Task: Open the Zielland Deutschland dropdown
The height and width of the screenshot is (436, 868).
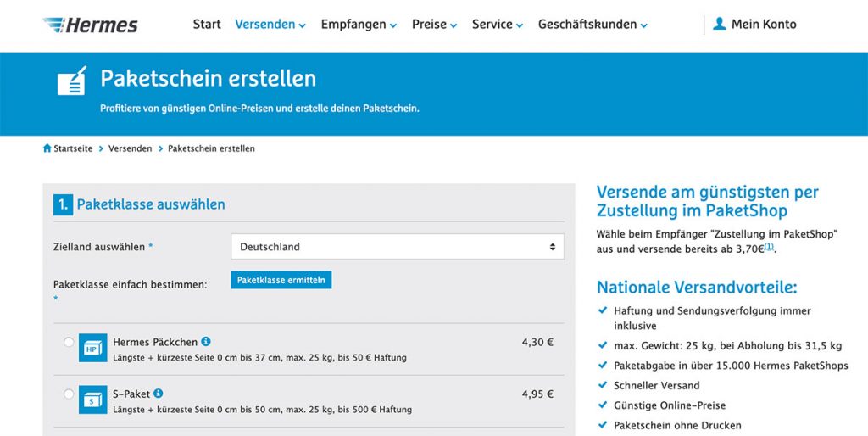Action: tap(398, 247)
